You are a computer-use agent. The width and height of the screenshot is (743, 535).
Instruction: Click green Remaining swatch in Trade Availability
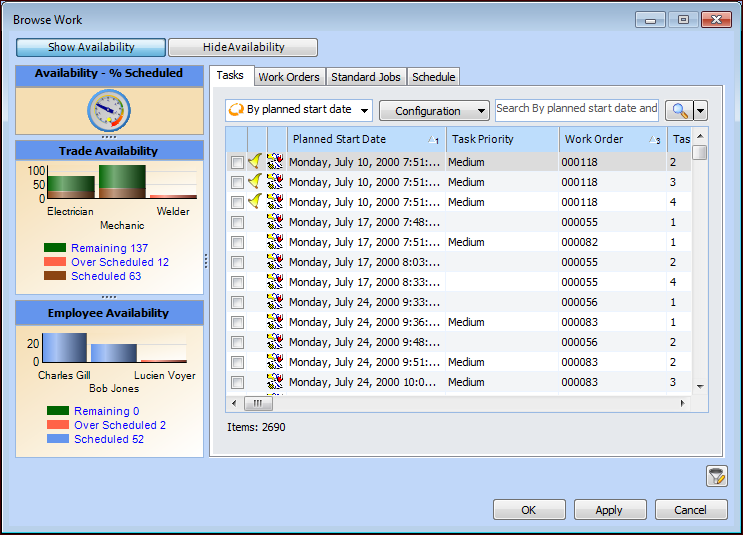tap(55, 247)
